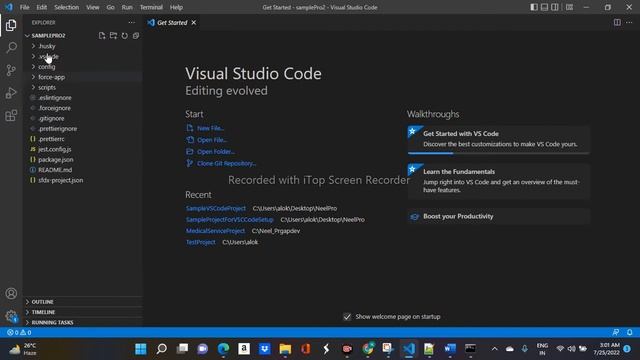
Task: Expand the config folder
Action: click(x=82, y=67)
